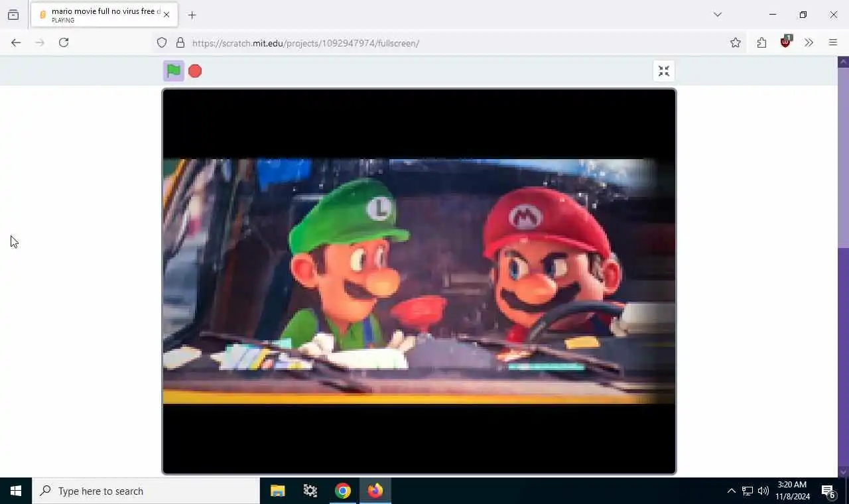849x504 pixels.
Task: Close the Firefox window
Action: pos(834,15)
